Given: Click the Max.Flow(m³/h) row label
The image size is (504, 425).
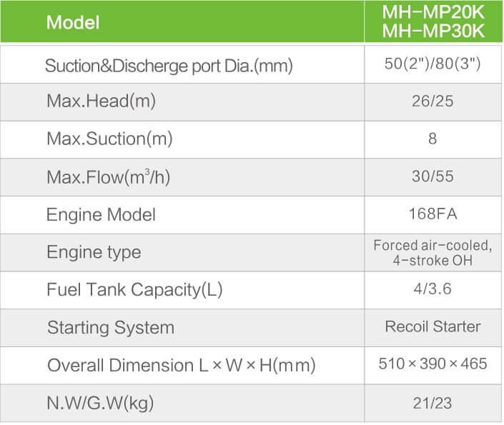Looking at the screenshot, I should coord(109,176).
